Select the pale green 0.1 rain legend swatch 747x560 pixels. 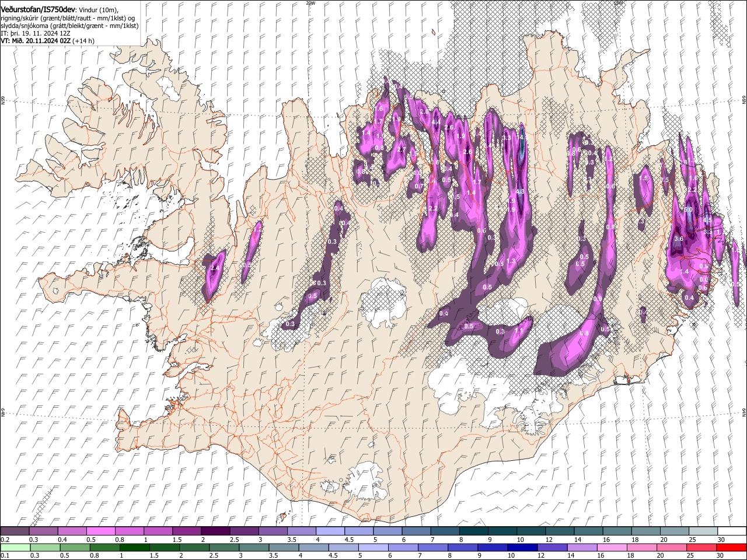pyautogui.click(x=15, y=547)
